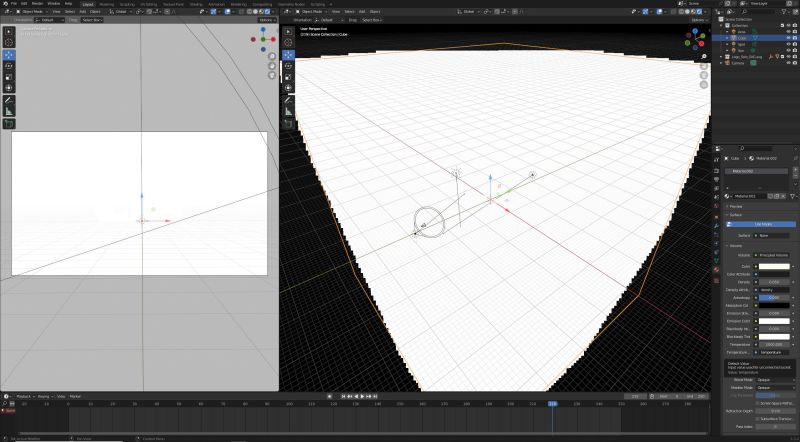Open the File menu
Screen dimensions: 800x442
point(14,4)
